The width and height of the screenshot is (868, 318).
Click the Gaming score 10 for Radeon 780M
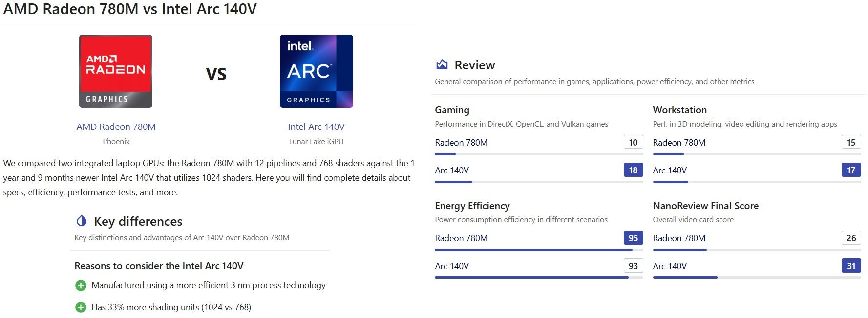tap(633, 142)
